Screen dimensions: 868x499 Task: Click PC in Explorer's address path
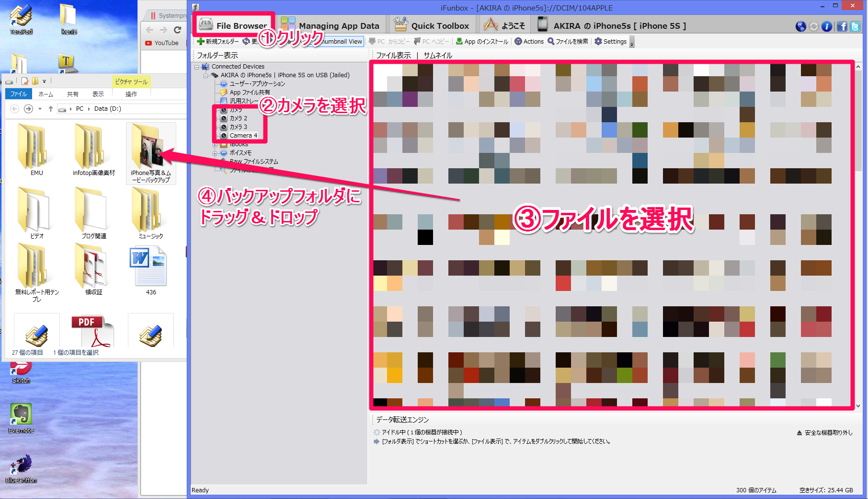80,109
